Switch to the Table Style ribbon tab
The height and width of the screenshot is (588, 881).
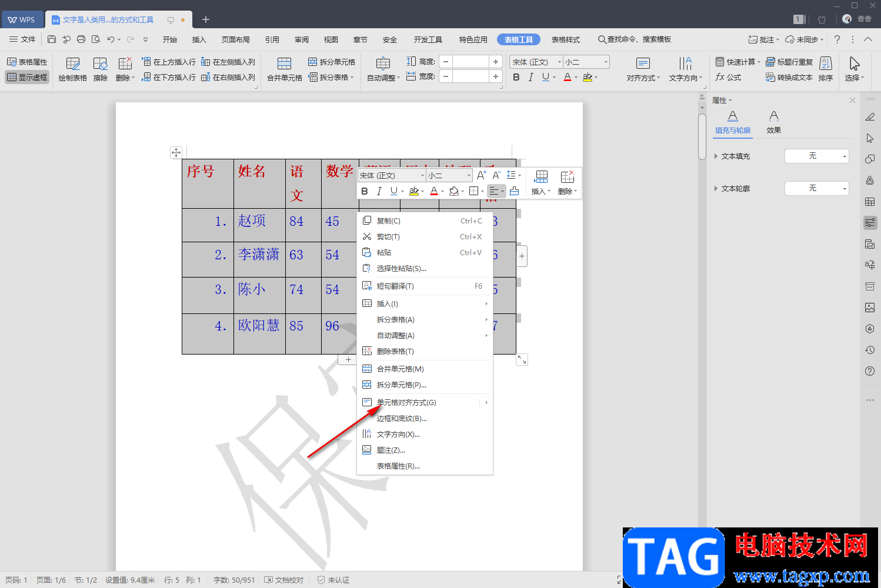tap(565, 39)
